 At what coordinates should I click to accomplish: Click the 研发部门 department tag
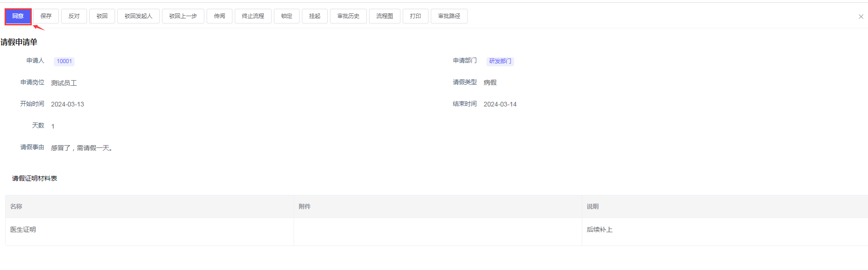tap(500, 61)
